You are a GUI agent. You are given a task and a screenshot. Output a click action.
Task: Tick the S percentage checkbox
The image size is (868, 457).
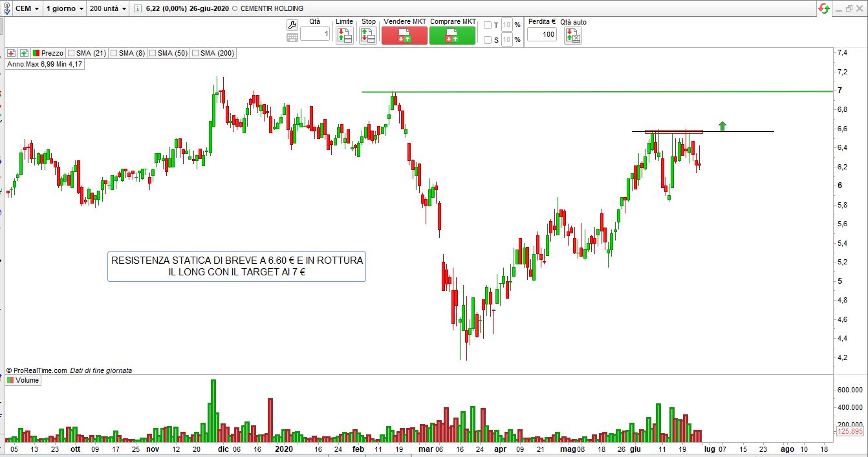tap(488, 40)
